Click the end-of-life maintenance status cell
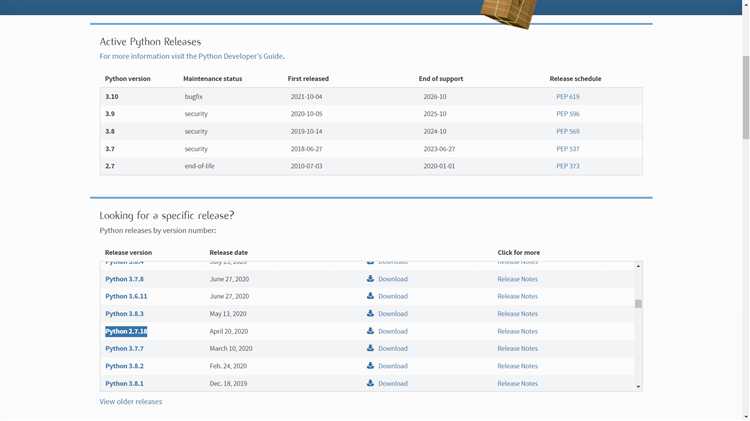This screenshot has height=421, width=750. (x=199, y=166)
